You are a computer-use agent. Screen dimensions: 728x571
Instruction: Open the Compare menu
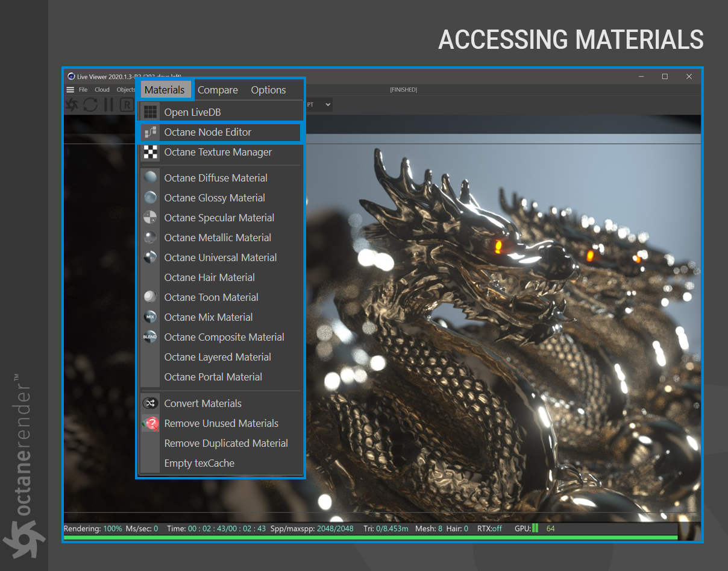tap(218, 90)
